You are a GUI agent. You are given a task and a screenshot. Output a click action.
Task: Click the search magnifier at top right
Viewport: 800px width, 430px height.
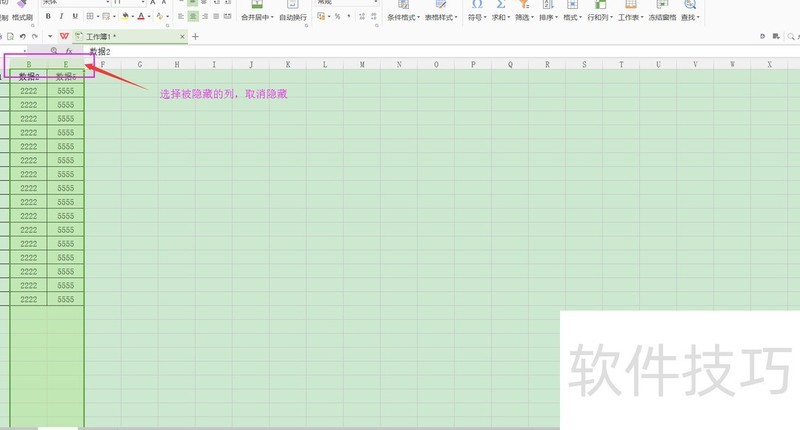pyautogui.click(x=791, y=37)
